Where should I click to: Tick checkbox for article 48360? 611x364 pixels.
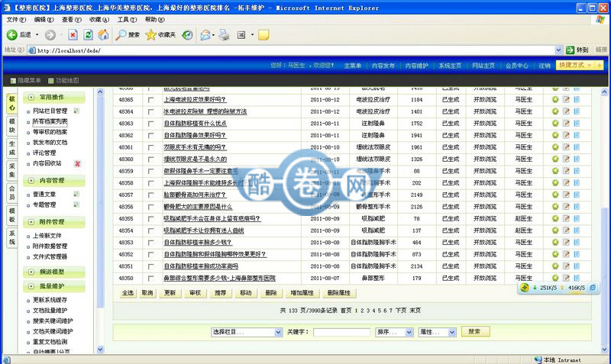click(x=150, y=159)
